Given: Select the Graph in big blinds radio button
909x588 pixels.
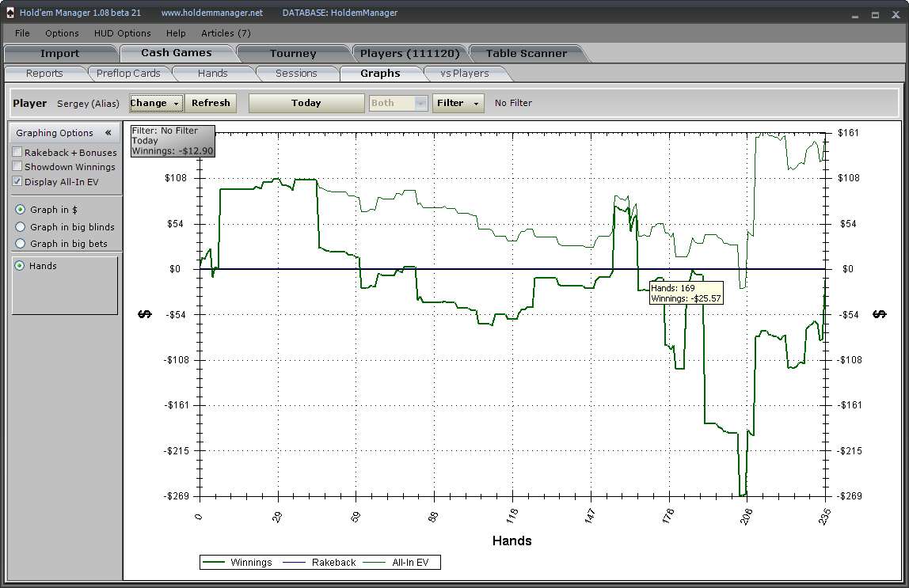Looking at the screenshot, I should coord(21,226).
